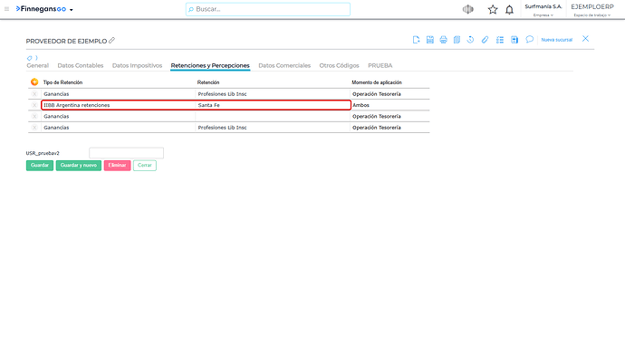Click the Buscar search field
Image resolution: width=625 pixels, height=364 pixels.
pyautogui.click(x=268, y=9)
